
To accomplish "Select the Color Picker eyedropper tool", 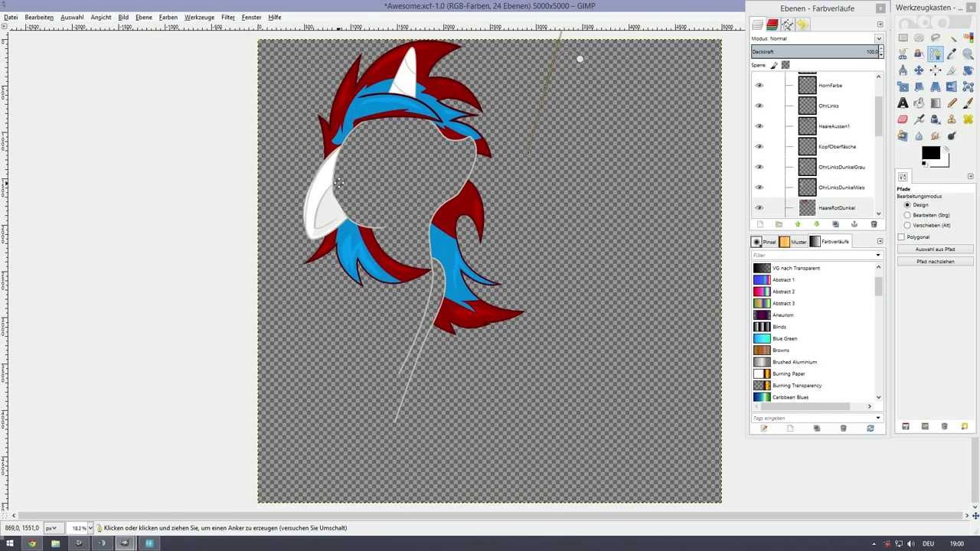I will 952,54.
